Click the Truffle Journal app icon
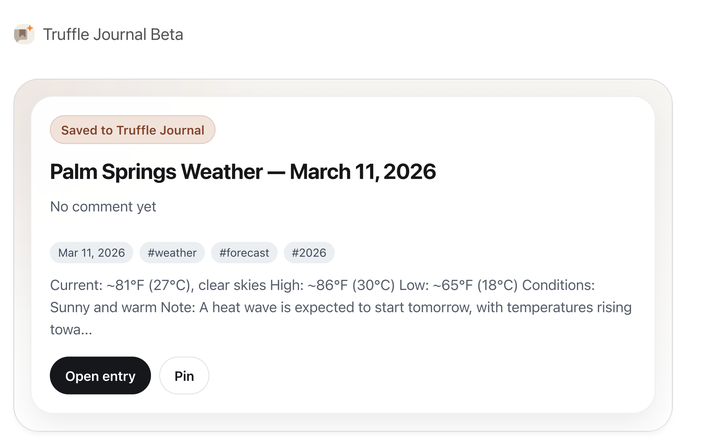Image resolution: width=706 pixels, height=447 pixels. pos(23,34)
